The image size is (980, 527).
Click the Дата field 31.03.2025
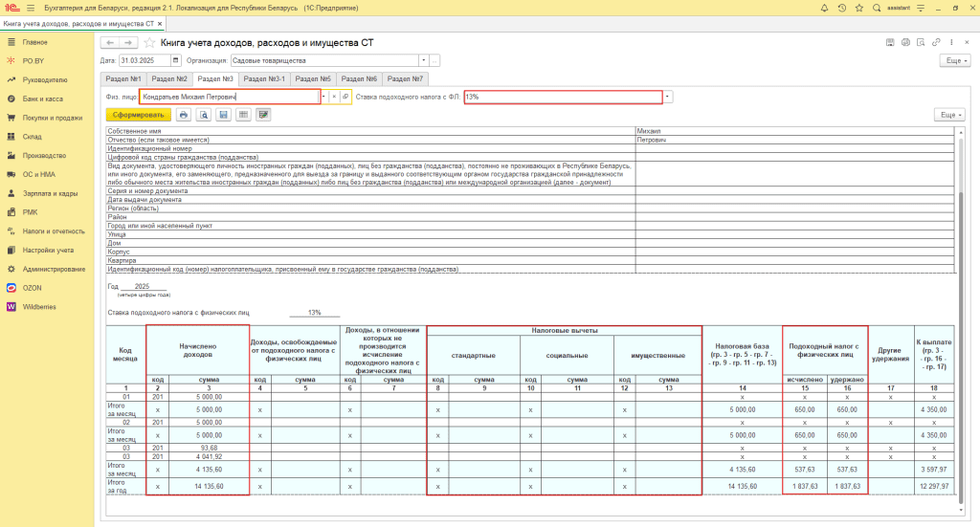click(x=145, y=60)
